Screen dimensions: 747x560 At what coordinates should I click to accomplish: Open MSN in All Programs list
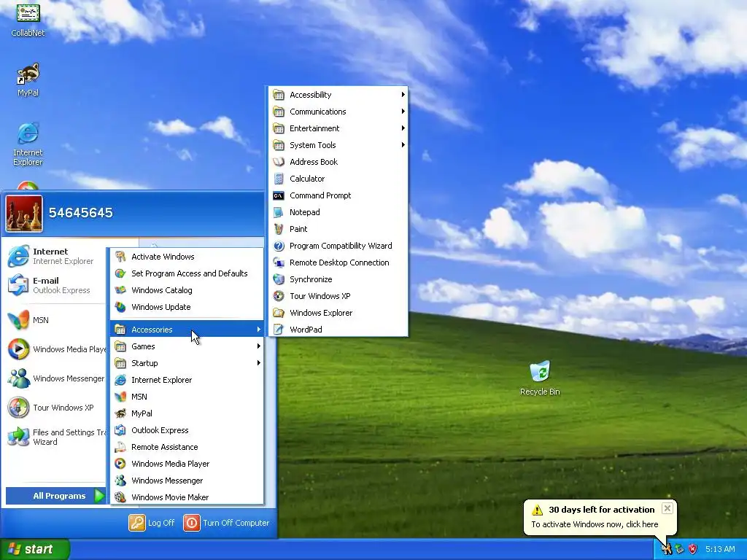pos(187,397)
